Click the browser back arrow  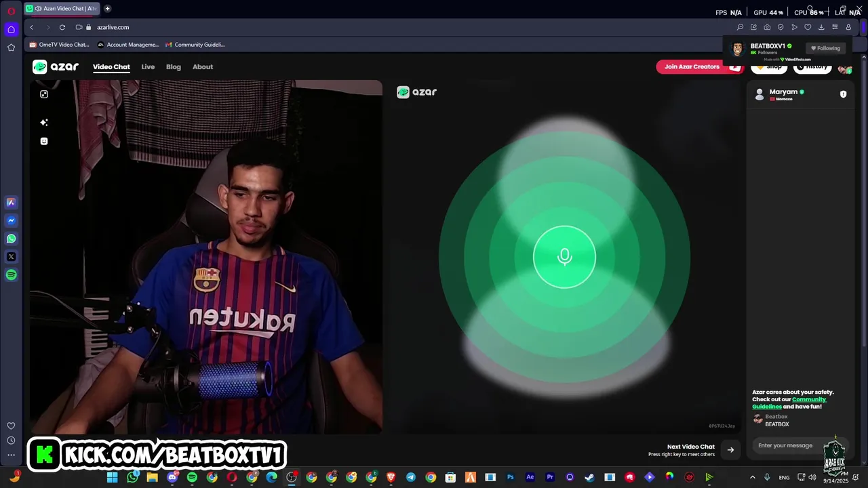(x=31, y=27)
